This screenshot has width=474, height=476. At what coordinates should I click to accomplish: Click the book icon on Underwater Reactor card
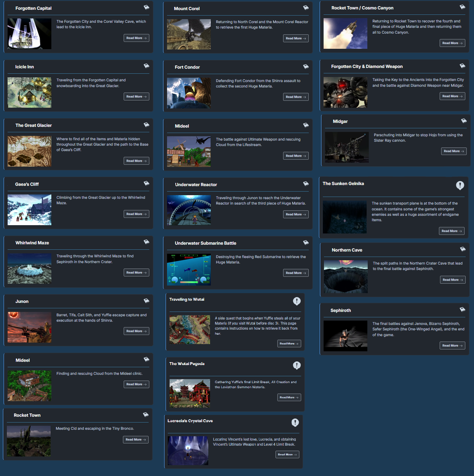[x=306, y=184]
